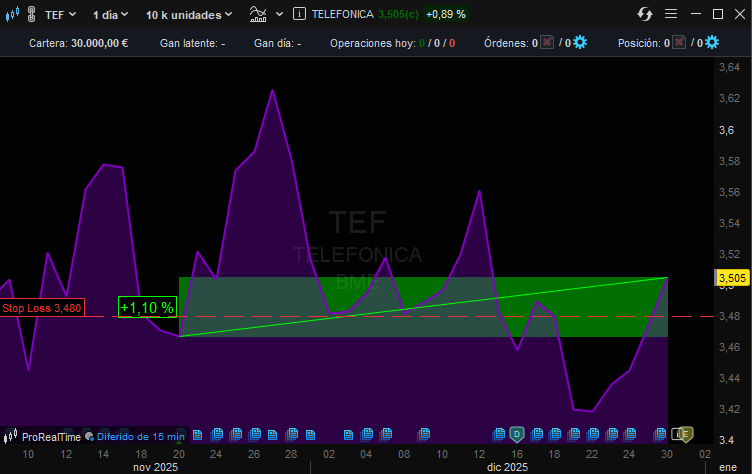Click the Gan latente field
The image size is (752, 474).
(x=192, y=43)
